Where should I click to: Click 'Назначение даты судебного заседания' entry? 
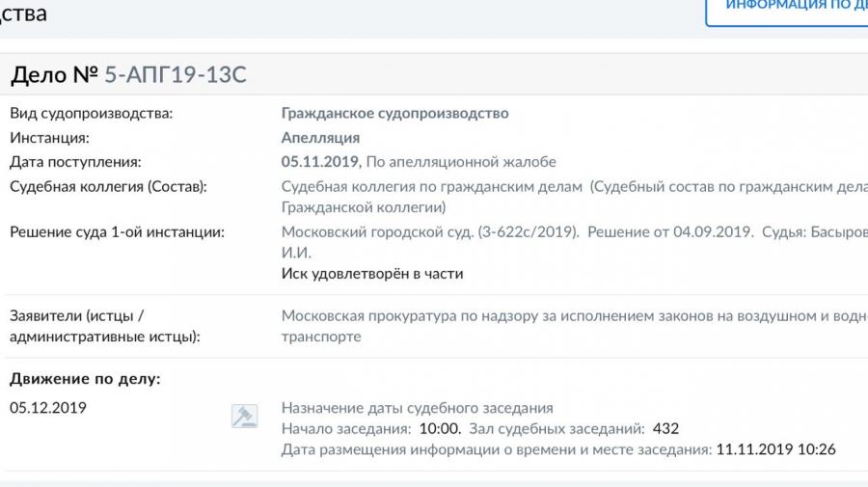click(418, 409)
